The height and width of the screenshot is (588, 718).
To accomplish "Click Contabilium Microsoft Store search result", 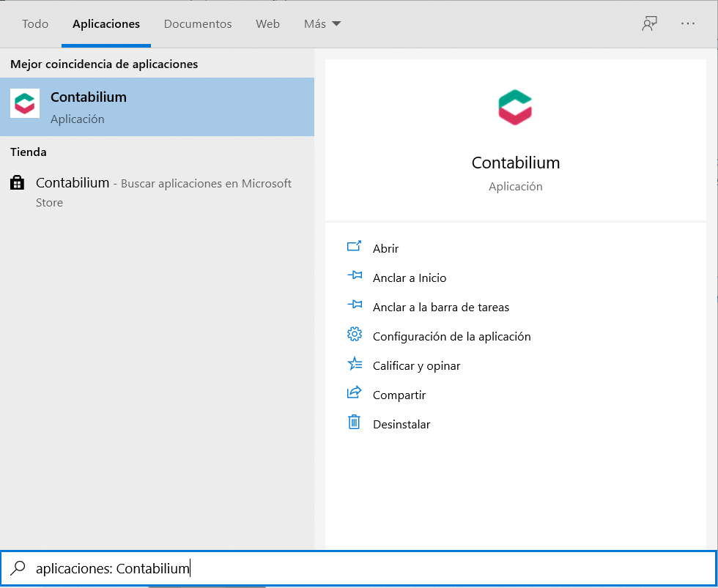I will click(x=157, y=192).
